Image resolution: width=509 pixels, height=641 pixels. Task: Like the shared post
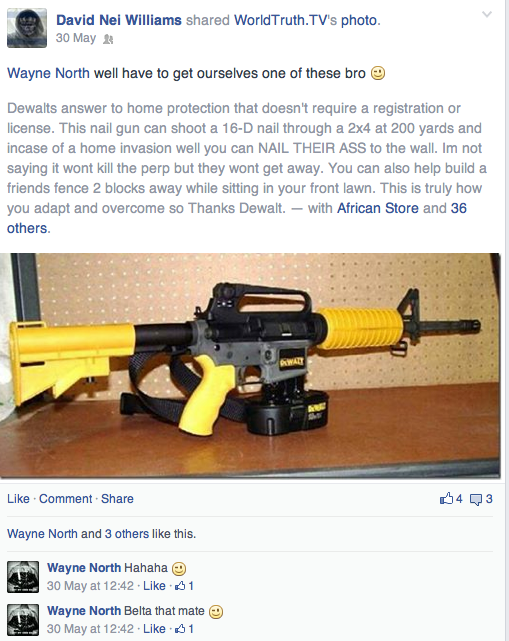(x=18, y=499)
